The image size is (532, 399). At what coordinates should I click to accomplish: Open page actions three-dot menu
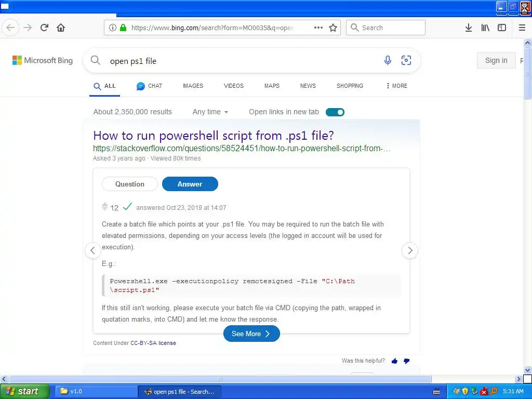coord(318,28)
